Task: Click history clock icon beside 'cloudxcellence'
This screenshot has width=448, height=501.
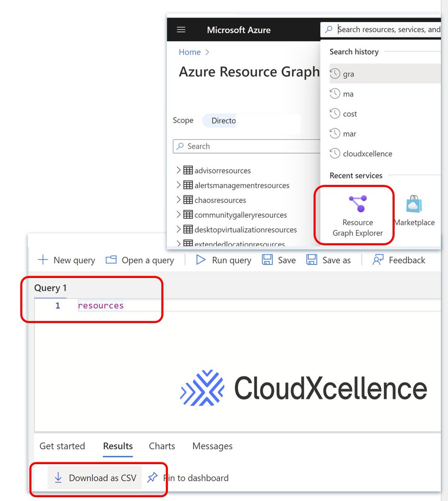Action: pyautogui.click(x=335, y=153)
